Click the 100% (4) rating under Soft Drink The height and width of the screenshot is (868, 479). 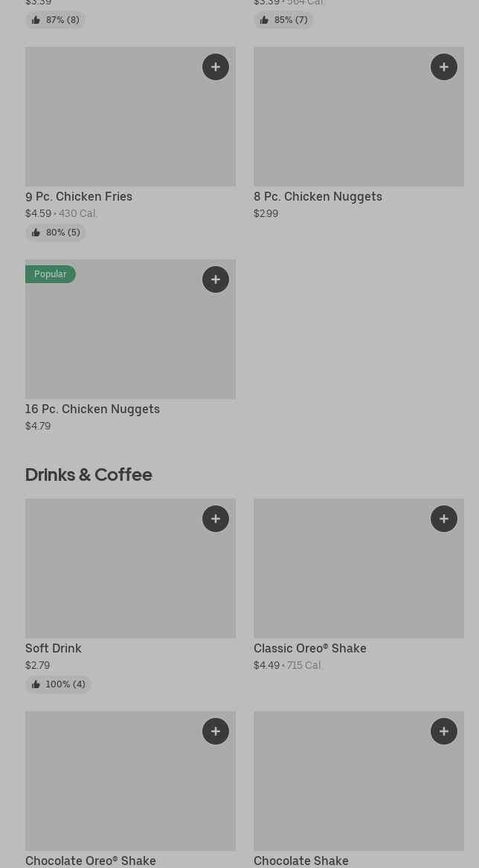click(58, 684)
